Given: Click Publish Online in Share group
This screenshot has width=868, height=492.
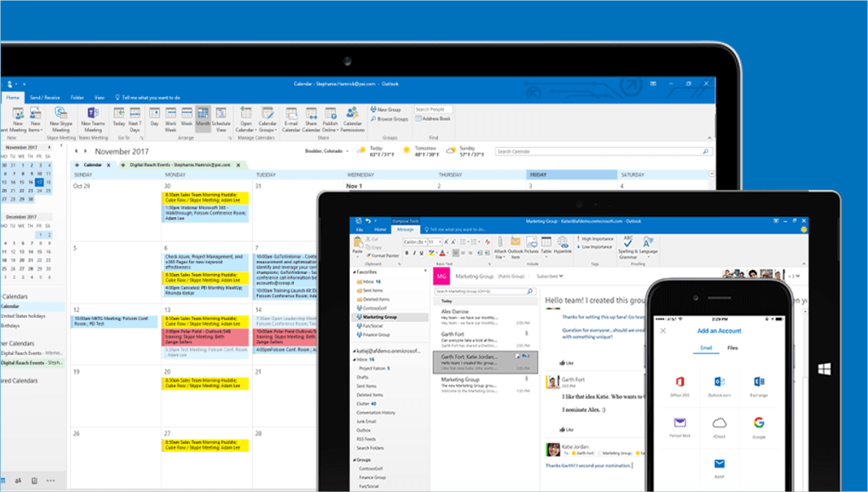Looking at the screenshot, I should tap(330, 122).
